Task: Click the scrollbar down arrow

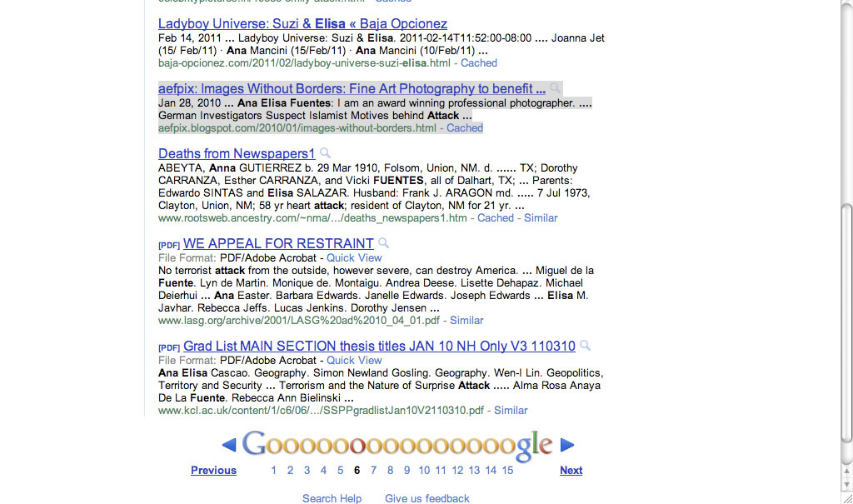Action: [846, 484]
